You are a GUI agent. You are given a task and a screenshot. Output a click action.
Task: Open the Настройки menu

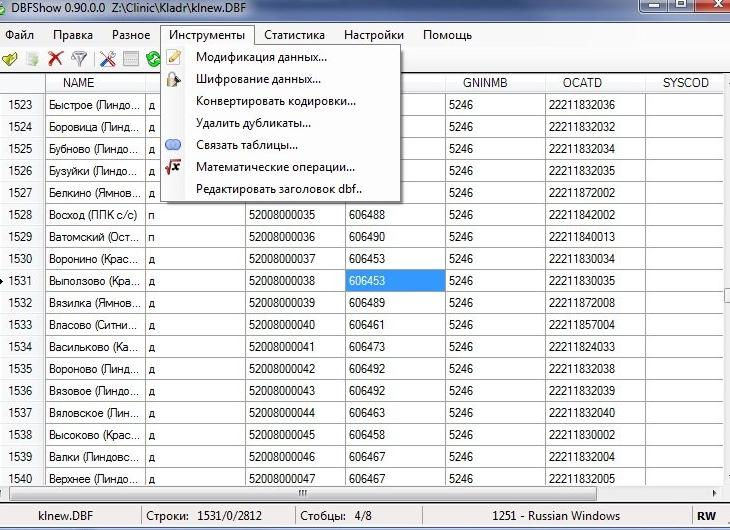pos(374,35)
